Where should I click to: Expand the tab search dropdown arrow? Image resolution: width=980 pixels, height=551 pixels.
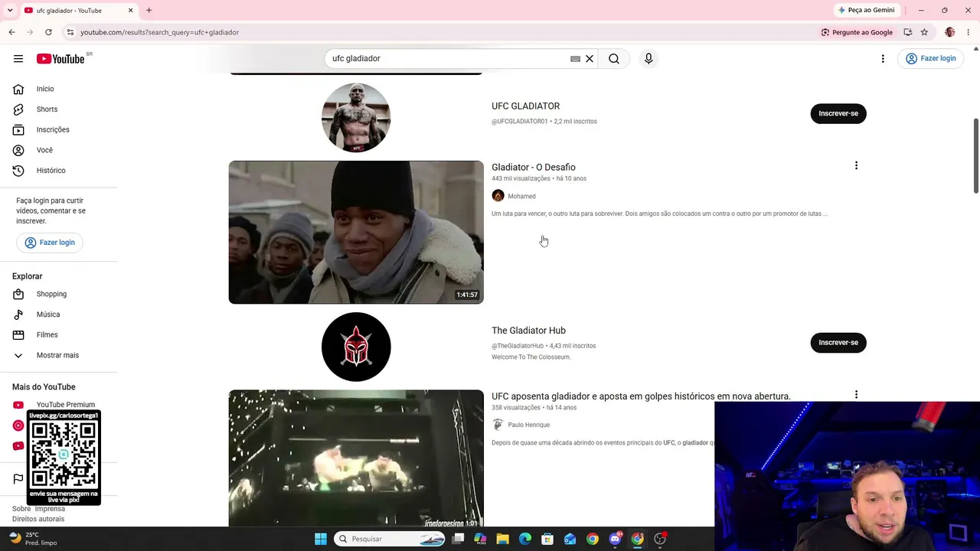tap(10, 10)
